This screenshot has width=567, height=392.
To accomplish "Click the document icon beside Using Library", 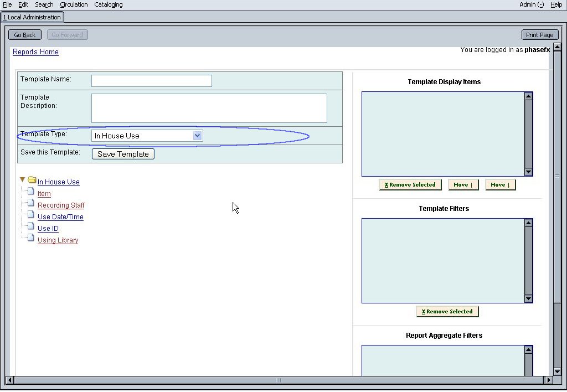I will point(31,238).
